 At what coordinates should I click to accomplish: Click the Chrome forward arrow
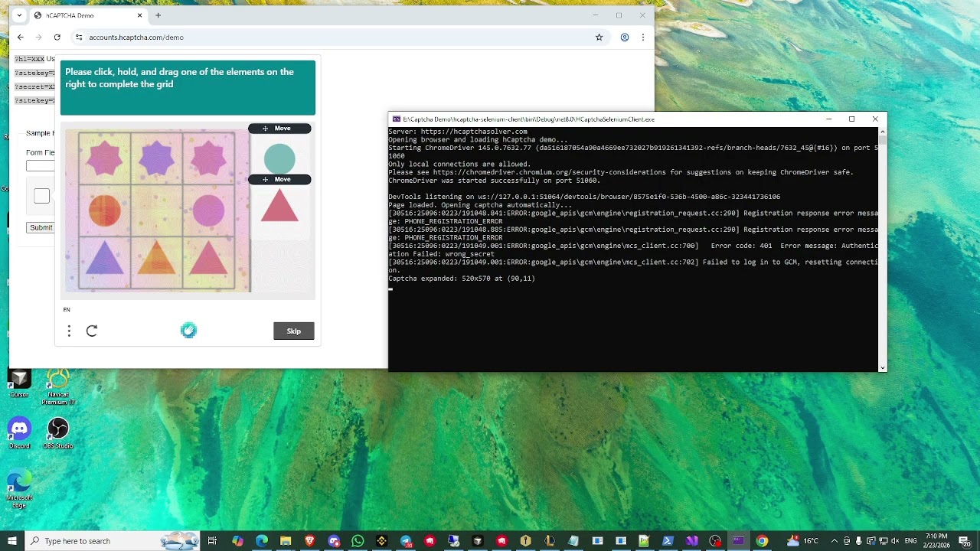pyautogui.click(x=38, y=37)
